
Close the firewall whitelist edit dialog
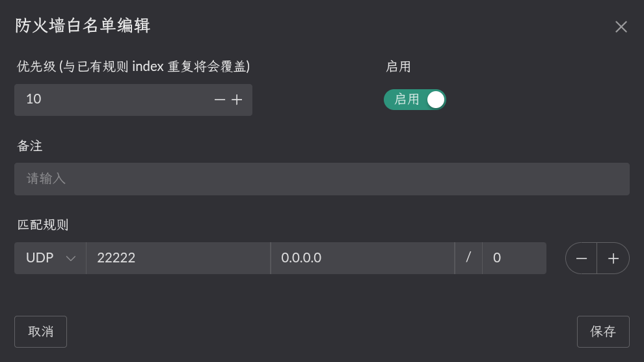coord(621,27)
